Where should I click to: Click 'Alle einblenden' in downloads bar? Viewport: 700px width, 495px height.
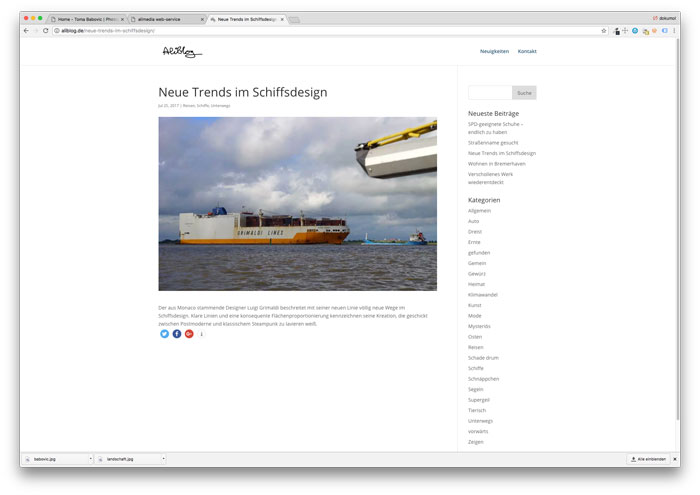coord(648,459)
